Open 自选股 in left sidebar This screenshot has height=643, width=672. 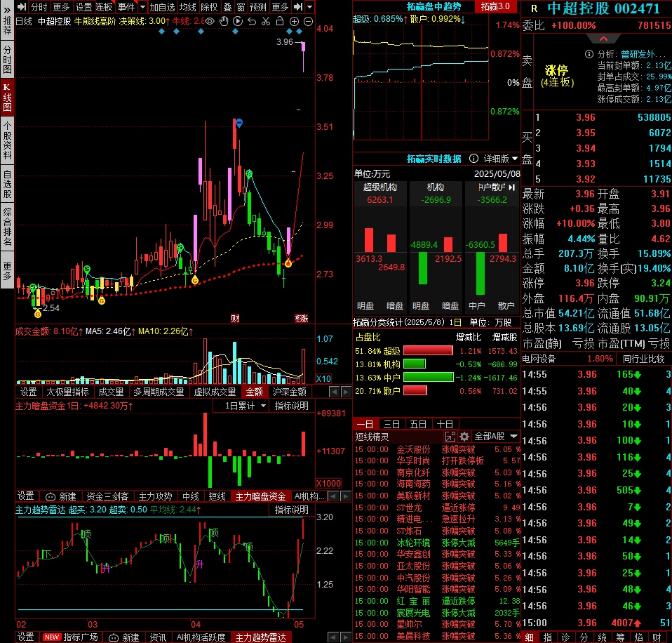(x=7, y=183)
